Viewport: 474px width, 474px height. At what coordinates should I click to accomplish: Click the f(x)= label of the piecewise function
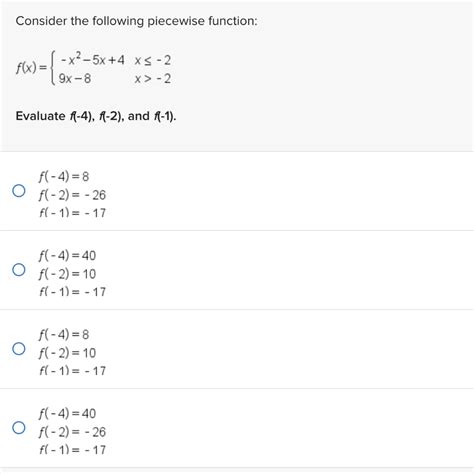click(32, 68)
